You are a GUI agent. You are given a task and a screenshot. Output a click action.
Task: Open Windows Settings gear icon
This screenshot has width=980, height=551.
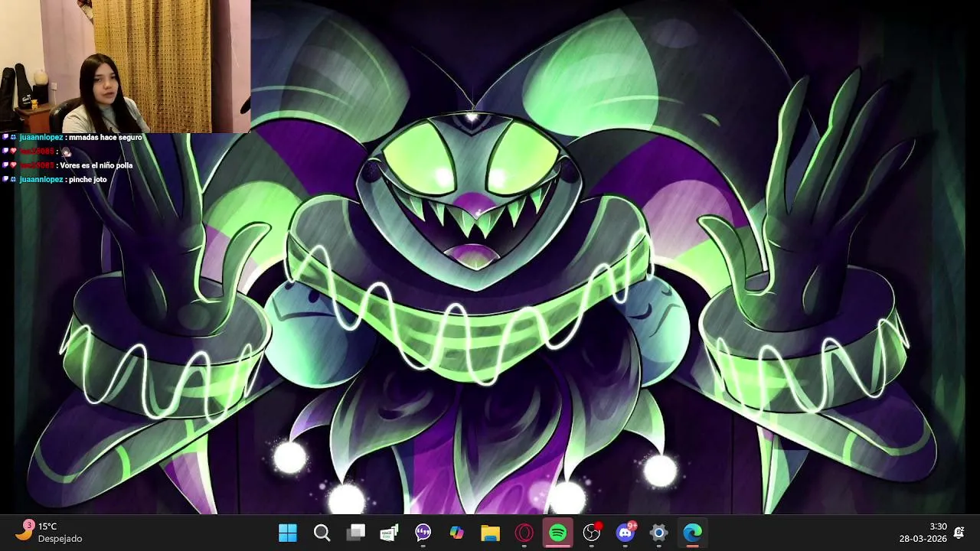point(659,533)
